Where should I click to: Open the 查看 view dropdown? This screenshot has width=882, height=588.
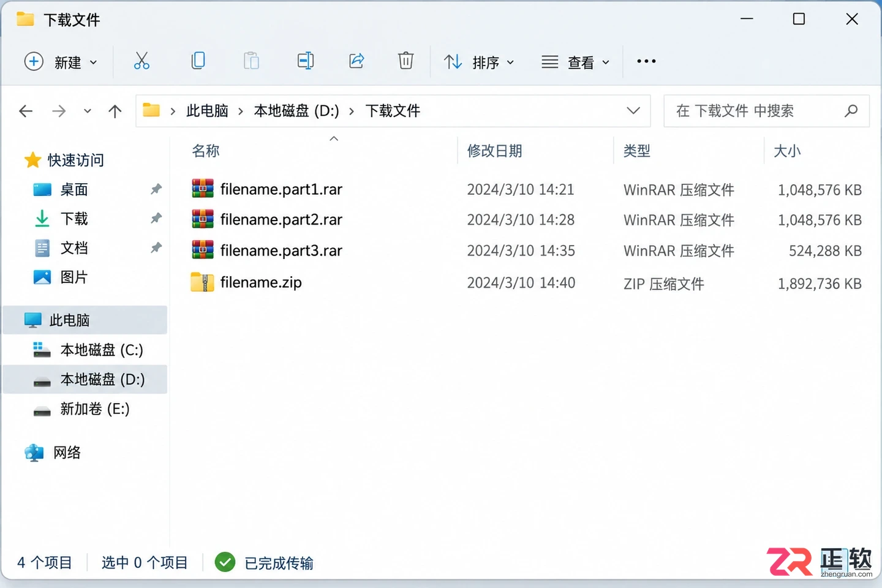click(x=576, y=62)
